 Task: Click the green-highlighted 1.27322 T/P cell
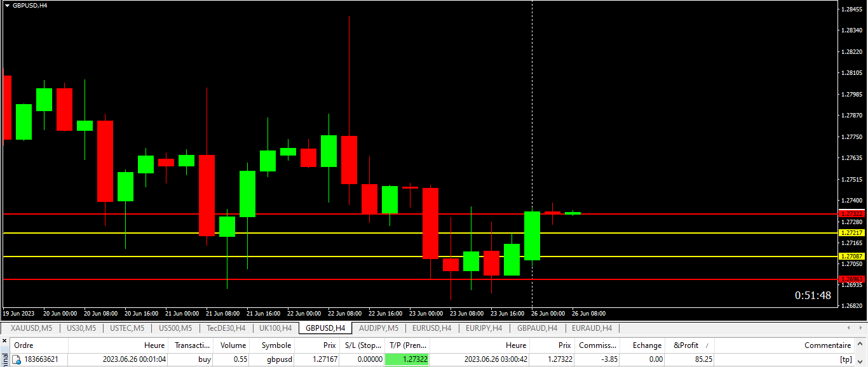(x=407, y=359)
